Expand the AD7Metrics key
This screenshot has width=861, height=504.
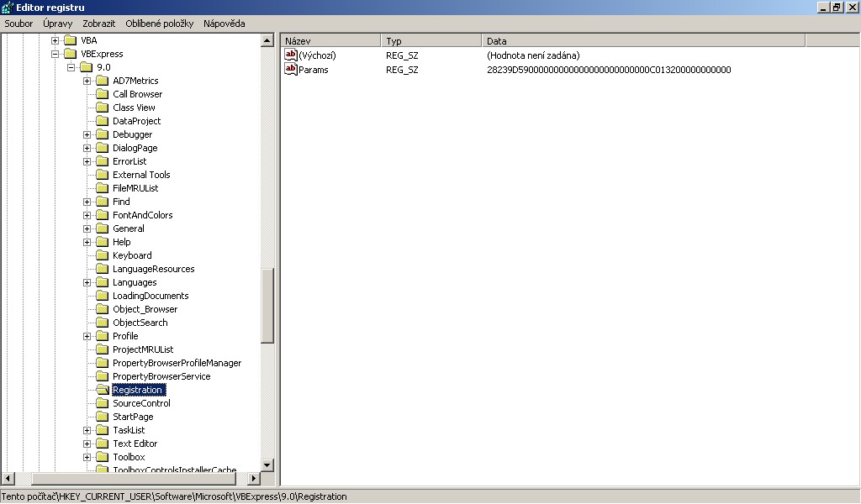[x=87, y=81]
